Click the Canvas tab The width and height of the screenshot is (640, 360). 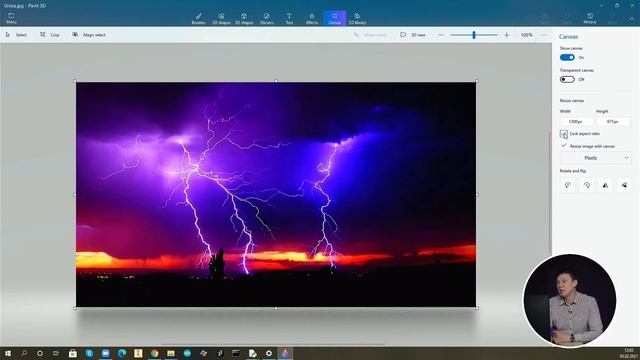click(334, 18)
